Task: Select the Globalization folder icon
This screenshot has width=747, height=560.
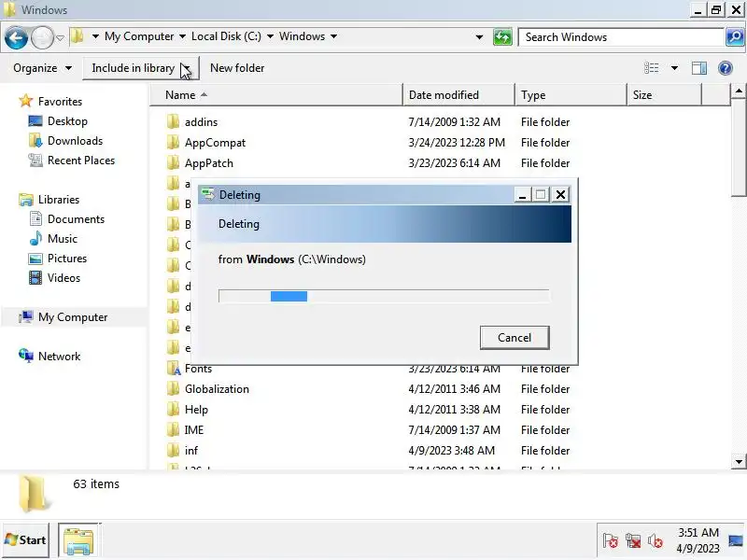Action: click(174, 389)
